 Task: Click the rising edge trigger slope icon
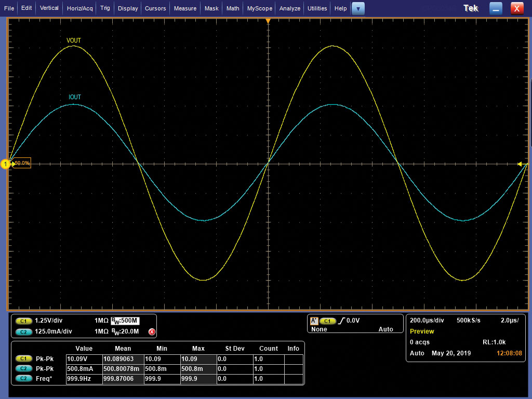pyautogui.click(x=342, y=321)
